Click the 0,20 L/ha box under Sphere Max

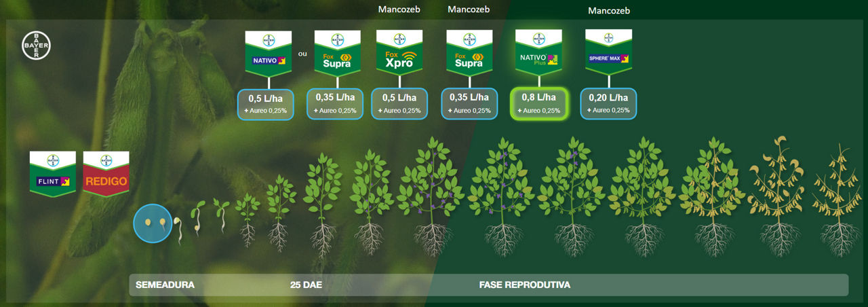point(608,104)
